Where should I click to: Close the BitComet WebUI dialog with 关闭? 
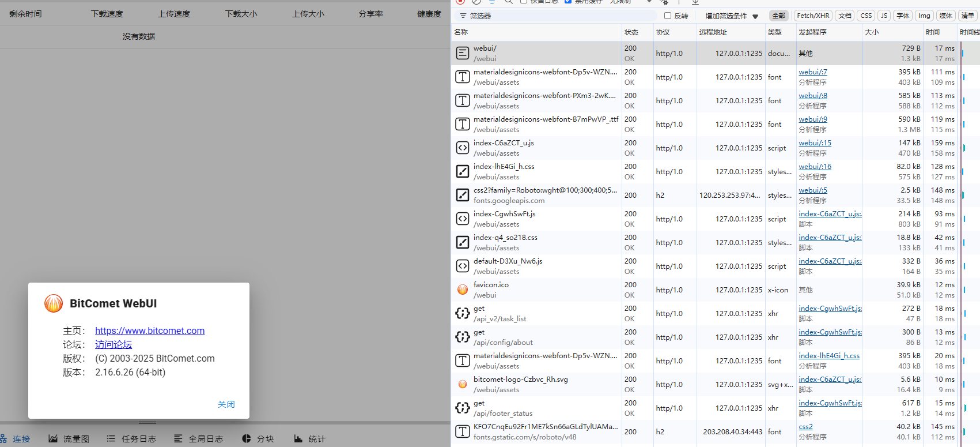coord(226,404)
